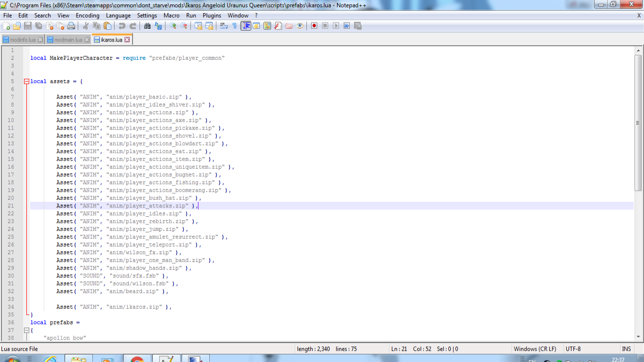This screenshot has width=644, height=362.
Task: Collapse the fold marker at line 37
Action: (27, 330)
